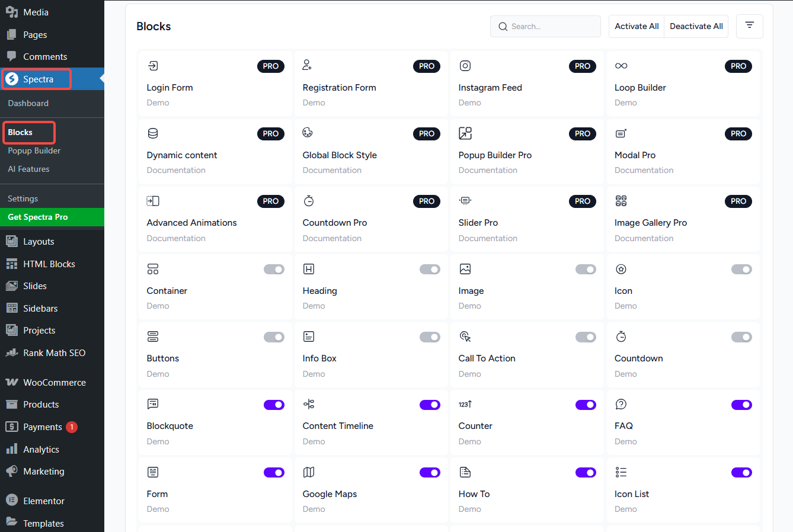
Task: Expand the WooCommerce menu in sidebar
Action: point(54,382)
